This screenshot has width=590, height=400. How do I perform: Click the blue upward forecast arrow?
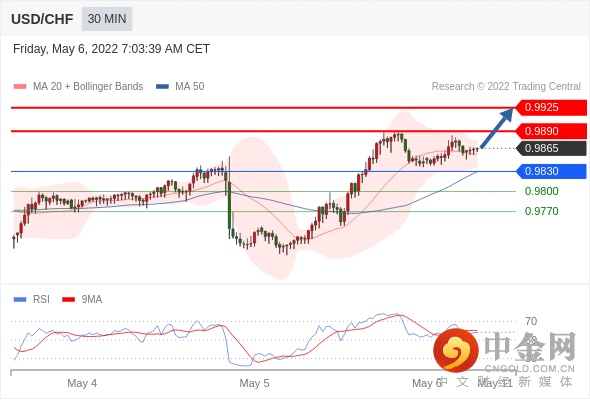click(x=497, y=128)
